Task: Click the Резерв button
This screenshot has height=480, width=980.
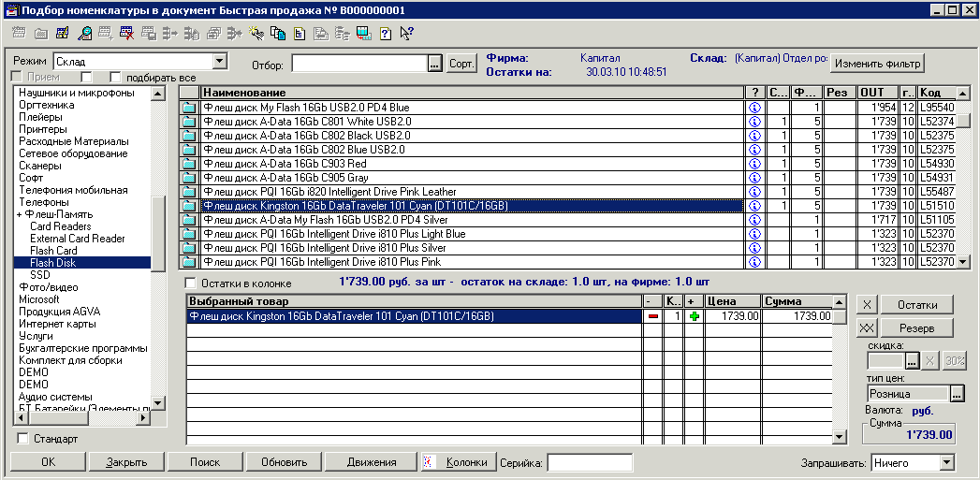Action: point(917,327)
